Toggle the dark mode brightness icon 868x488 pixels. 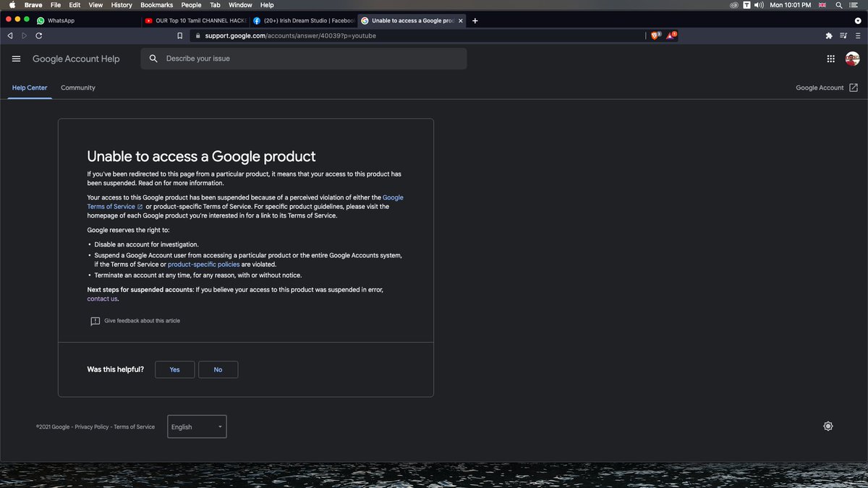pos(828,426)
